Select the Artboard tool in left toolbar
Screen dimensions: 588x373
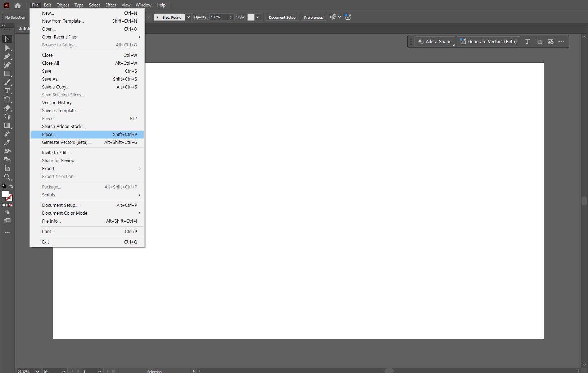pos(7,168)
